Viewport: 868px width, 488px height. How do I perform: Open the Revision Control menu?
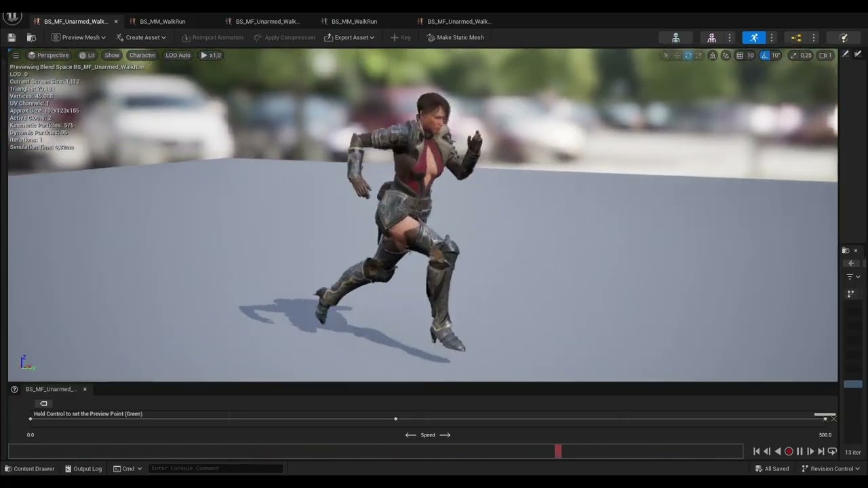pos(831,468)
